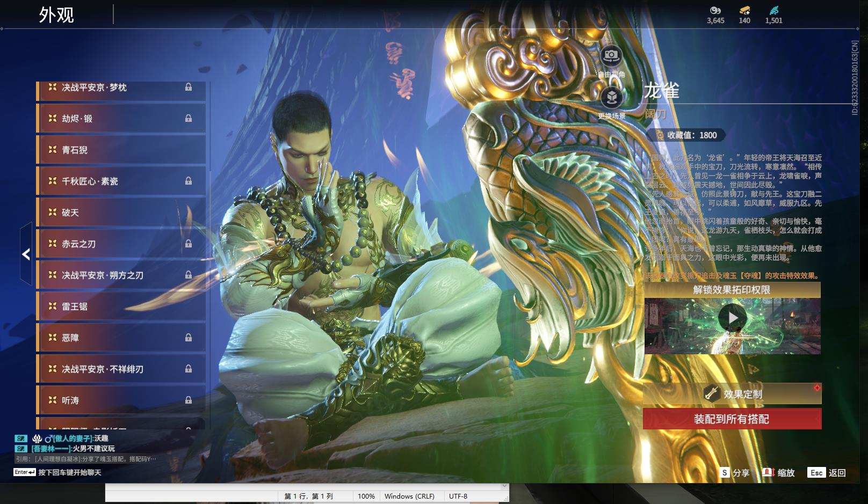Select 决战平安京·不祥绯刃 skin
The image size is (868, 504).
121,369
